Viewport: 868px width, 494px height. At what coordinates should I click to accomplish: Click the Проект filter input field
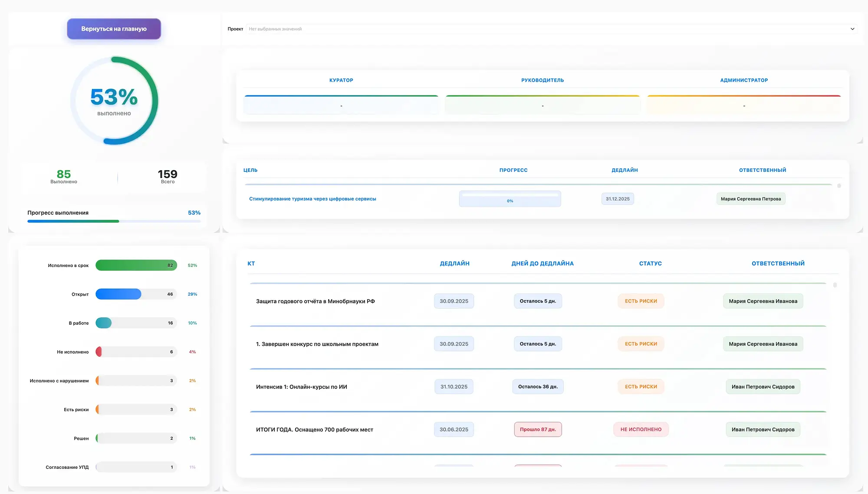click(x=547, y=29)
